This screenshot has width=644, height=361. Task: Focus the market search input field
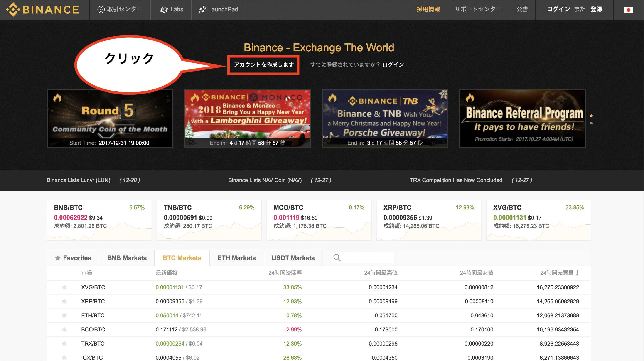tap(368, 257)
